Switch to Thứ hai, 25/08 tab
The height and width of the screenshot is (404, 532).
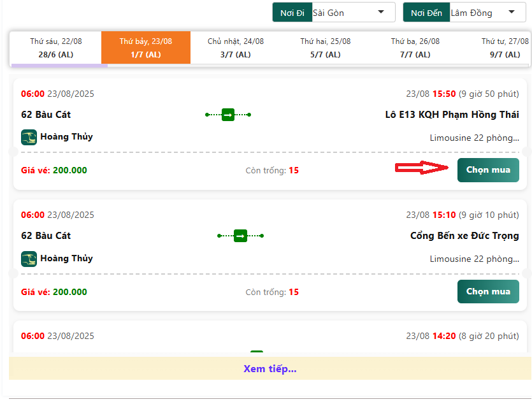tap(326, 48)
